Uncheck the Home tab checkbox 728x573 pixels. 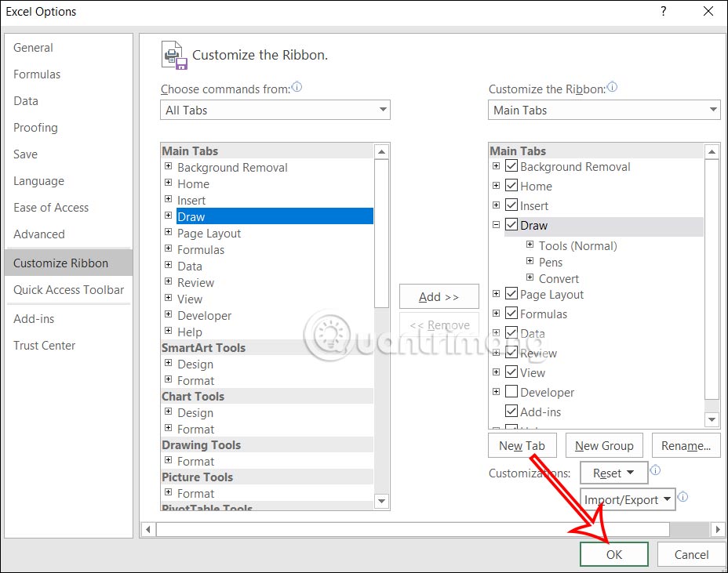point(511,185)
